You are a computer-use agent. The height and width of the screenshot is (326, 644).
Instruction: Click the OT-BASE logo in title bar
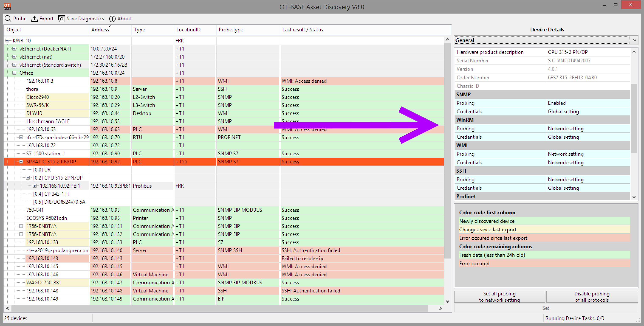click(7, 6)
